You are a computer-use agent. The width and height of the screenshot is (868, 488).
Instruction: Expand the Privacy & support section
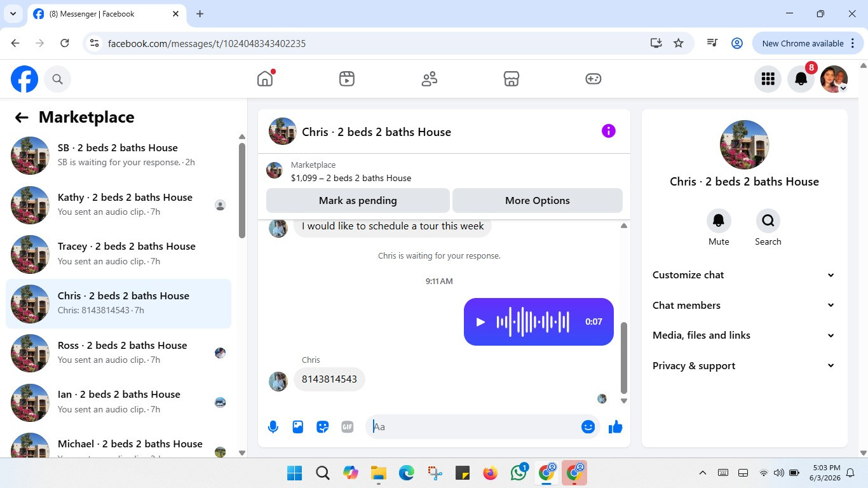click(744, 366)
